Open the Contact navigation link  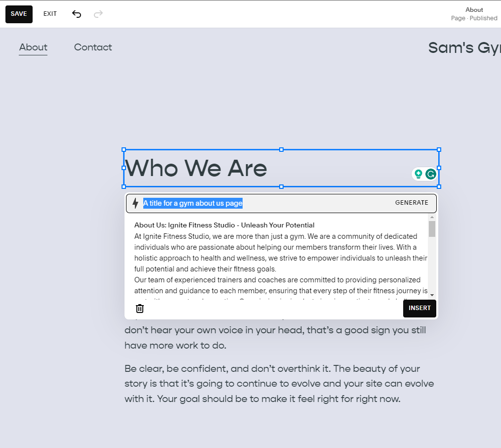(x=93, y=47)
